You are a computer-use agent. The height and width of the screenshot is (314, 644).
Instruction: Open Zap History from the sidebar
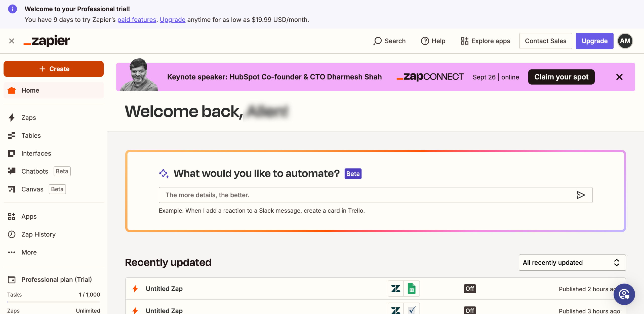pyautogui.click(x=38, y=234)
